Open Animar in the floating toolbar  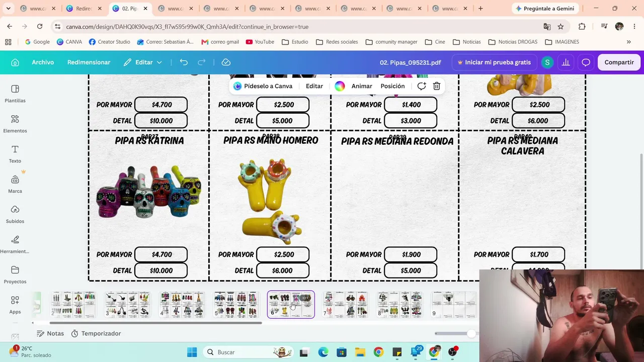(x=362, y=86)
